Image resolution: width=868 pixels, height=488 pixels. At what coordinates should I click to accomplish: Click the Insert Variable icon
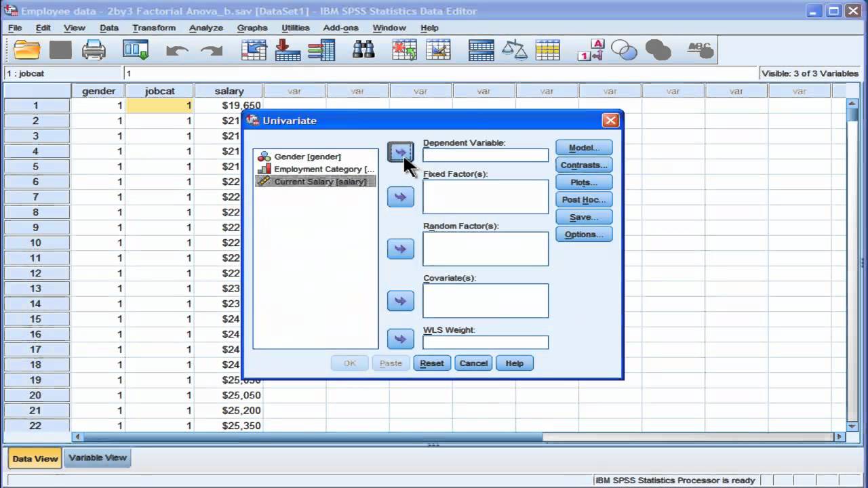(x=438, y=50)
